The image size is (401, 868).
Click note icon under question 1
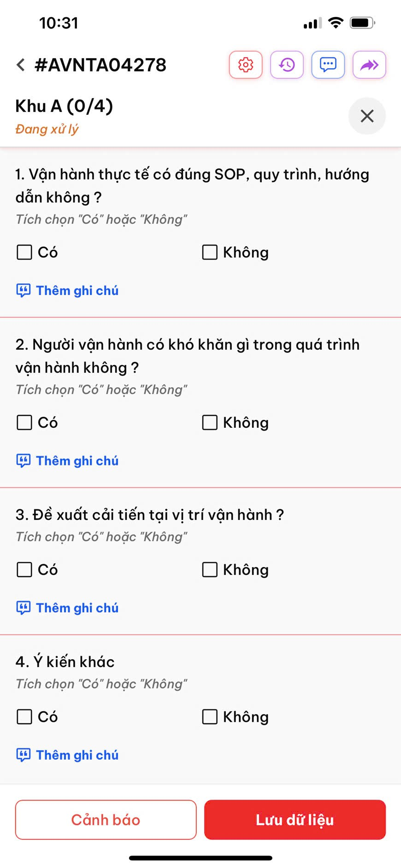[24, 290]
